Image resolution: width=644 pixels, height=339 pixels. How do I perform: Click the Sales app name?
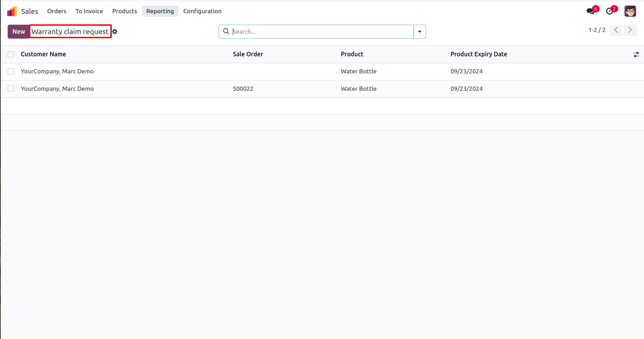pos(30,11)
